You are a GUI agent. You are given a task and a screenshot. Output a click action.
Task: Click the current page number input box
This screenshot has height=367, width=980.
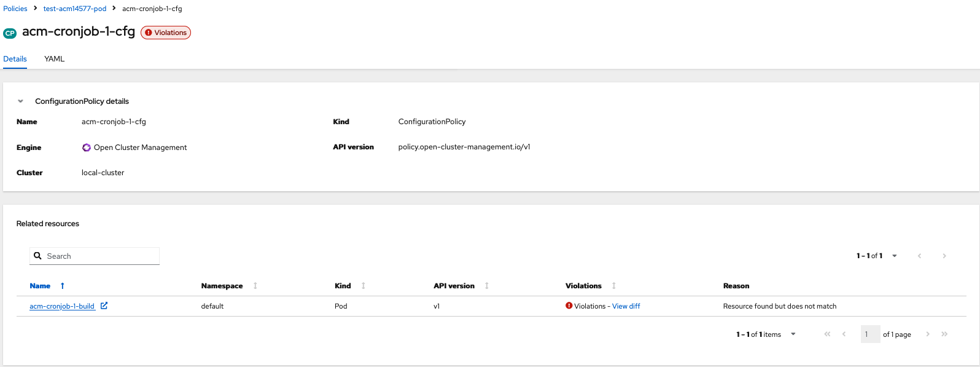(870, 334)
